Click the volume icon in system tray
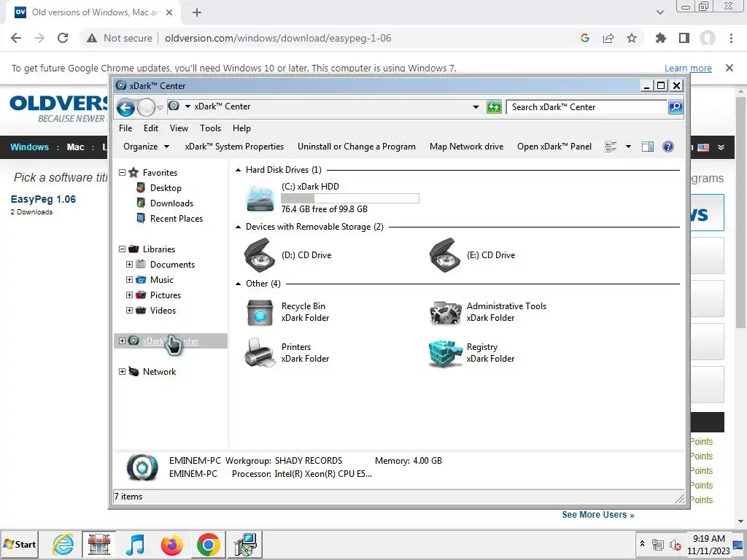The width and height of the screenshot is (747, 560). coord(675,545)
